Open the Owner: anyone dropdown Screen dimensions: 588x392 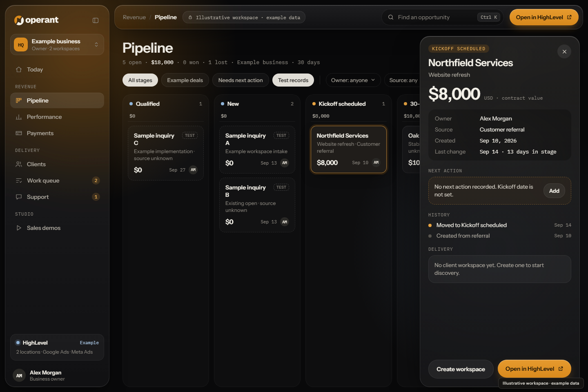click(353, 80)
